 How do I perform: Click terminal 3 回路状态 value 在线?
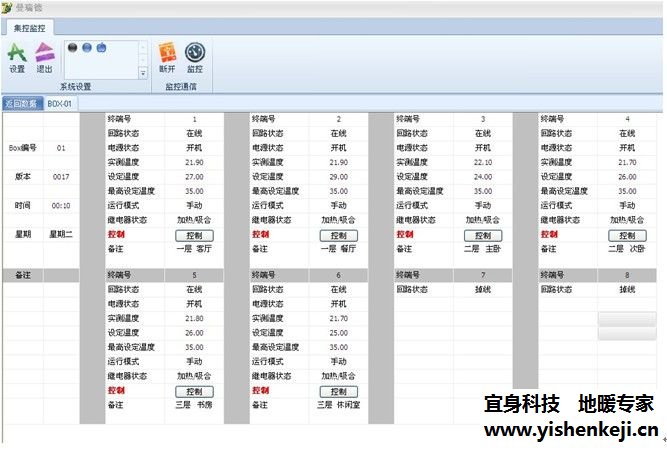point(483,133)
